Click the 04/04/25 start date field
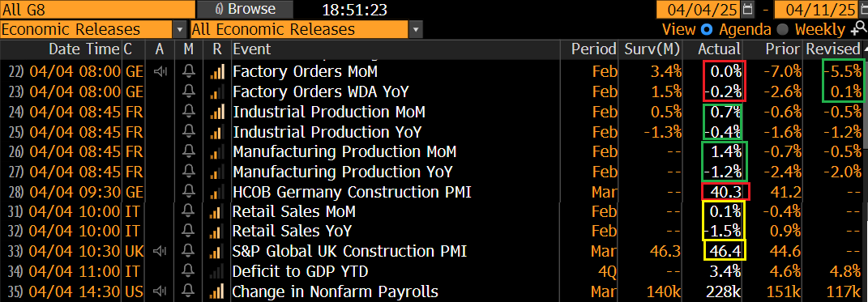 698,10
